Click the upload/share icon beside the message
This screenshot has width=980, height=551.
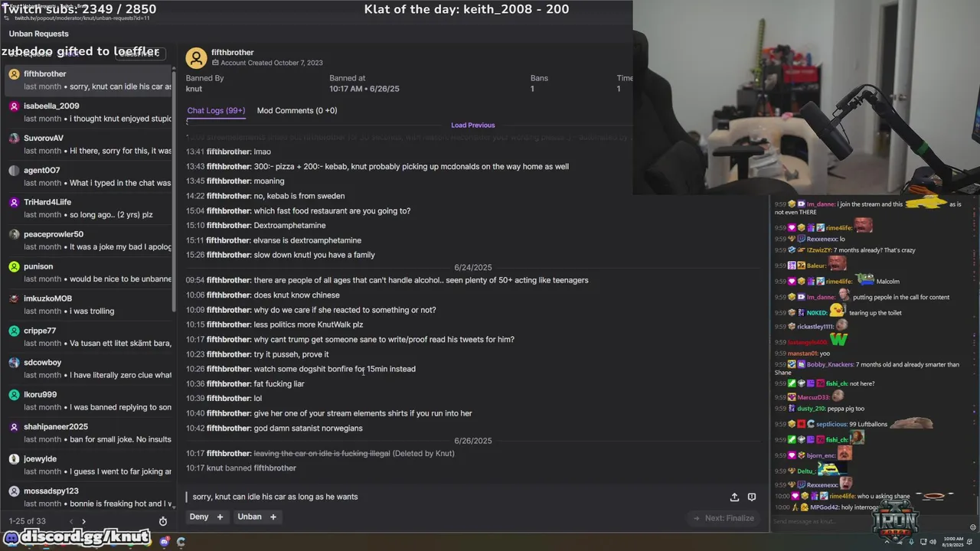pos(734,497)
